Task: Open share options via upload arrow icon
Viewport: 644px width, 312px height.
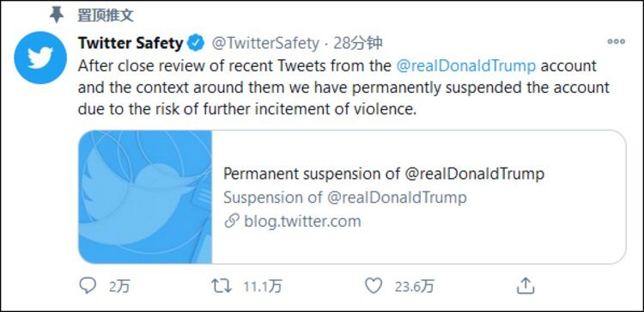Action: pyautogui.click(x=526, y=285)
